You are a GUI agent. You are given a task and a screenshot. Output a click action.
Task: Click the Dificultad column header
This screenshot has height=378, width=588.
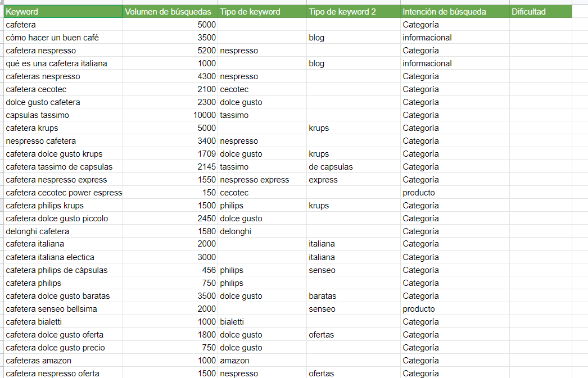coord(528,11)
